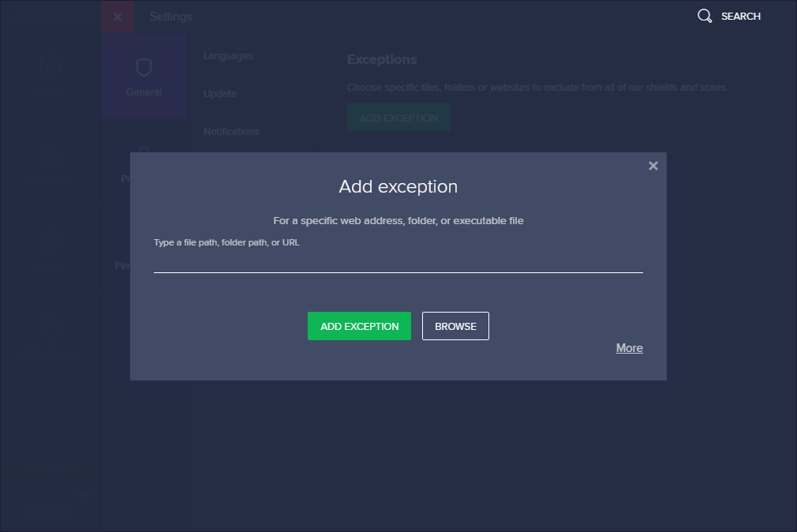
Task: Click the magnifier search icon
Action: tap(705, 16)
